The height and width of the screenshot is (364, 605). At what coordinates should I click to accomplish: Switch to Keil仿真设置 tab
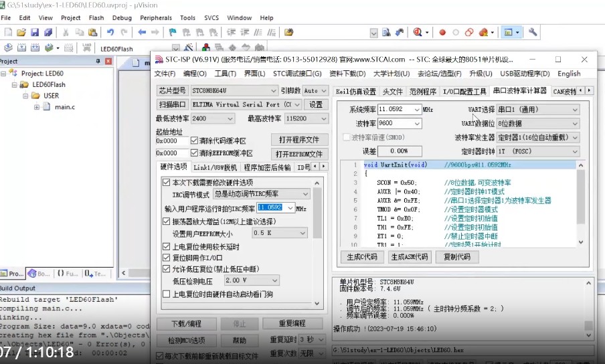[x=356, y=92]
